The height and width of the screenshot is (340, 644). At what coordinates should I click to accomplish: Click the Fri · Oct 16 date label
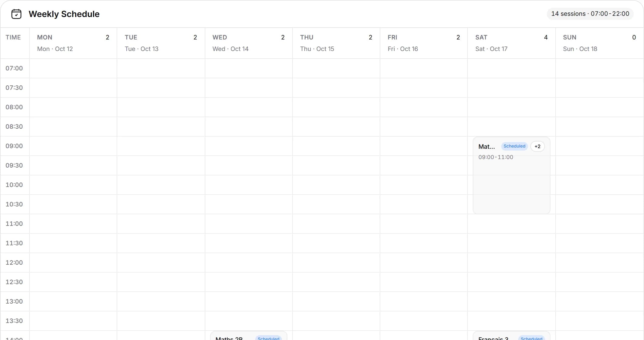point(403,49)
